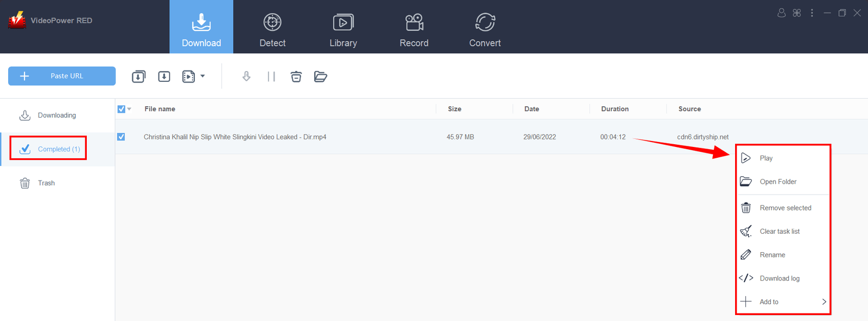868x321 pixels.
Task: Click the single download toolbar icon
Action: [164, 76]
